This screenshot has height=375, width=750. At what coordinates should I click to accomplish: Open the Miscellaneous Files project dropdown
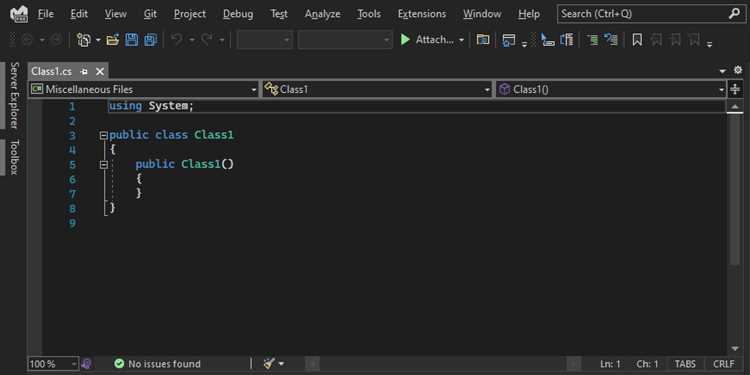143,89
